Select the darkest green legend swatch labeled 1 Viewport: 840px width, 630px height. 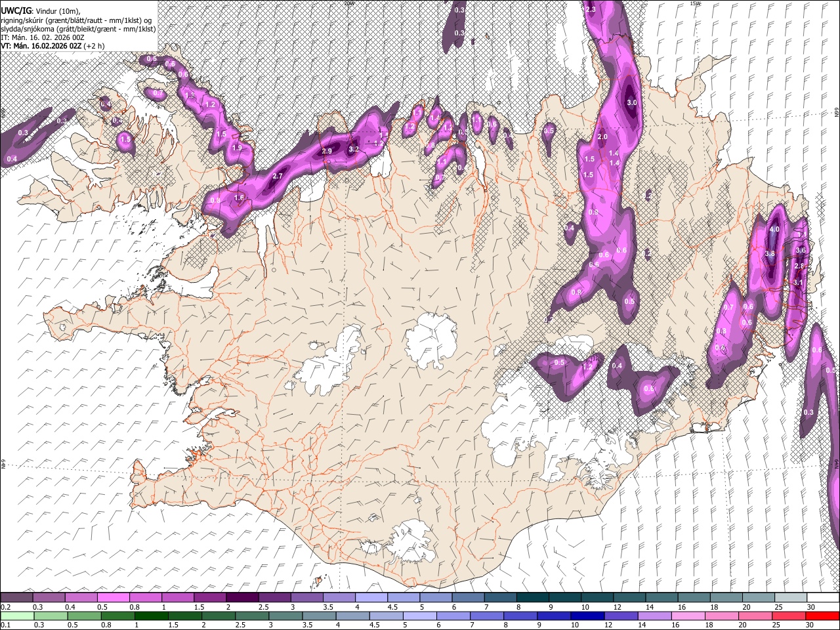(x=151, y=616)
